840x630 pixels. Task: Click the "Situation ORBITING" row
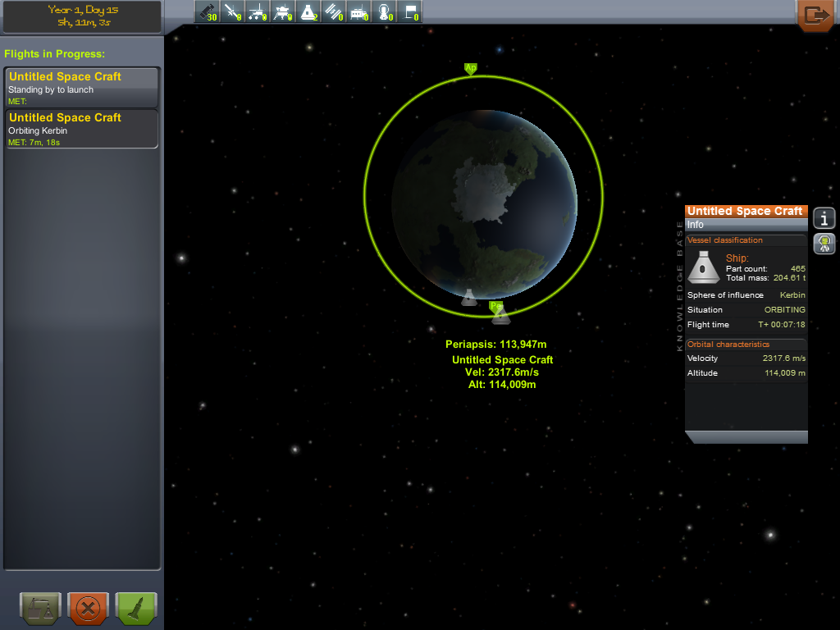coord(746,310)
